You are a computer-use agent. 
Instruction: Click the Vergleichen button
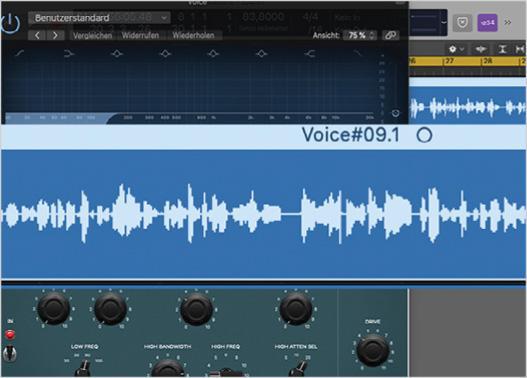[x=92, y=36]
